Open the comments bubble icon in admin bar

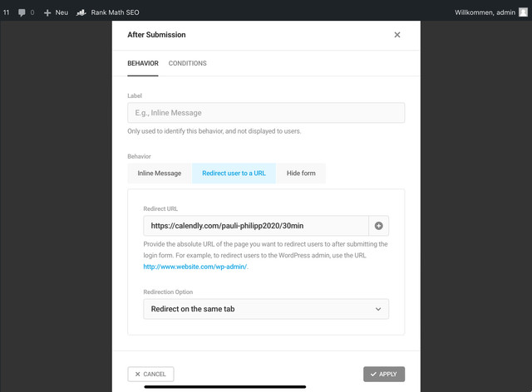pos(22,12)
